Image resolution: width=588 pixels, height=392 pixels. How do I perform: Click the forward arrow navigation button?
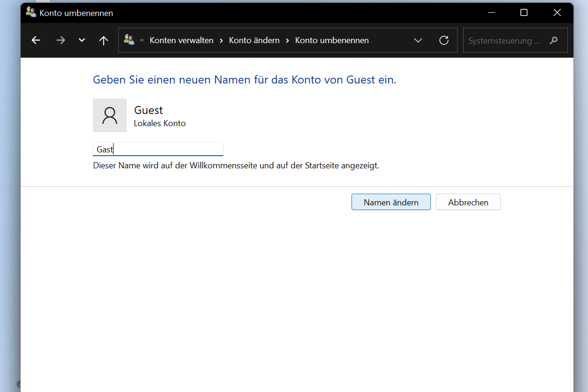click(x=61, y=40)
